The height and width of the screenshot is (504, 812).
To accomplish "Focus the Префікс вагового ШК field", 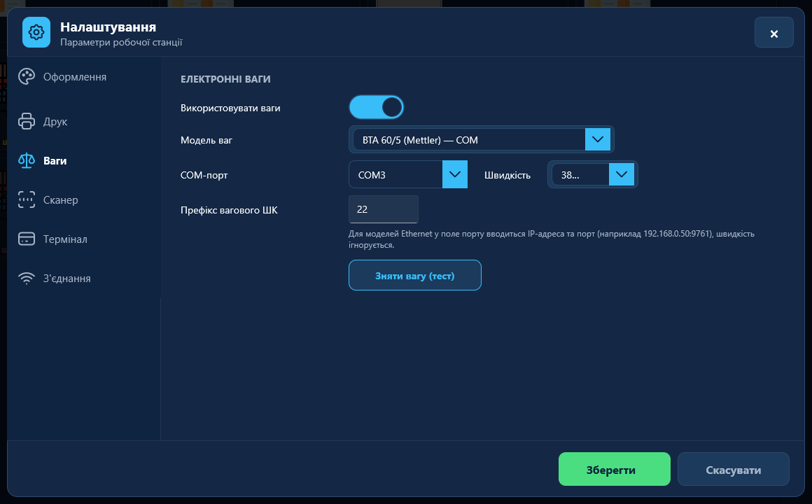I will 383,209.
